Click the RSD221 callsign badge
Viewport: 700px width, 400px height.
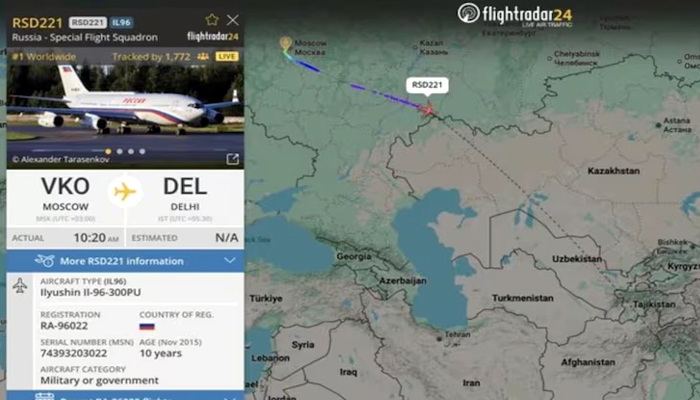coord(88,22)
